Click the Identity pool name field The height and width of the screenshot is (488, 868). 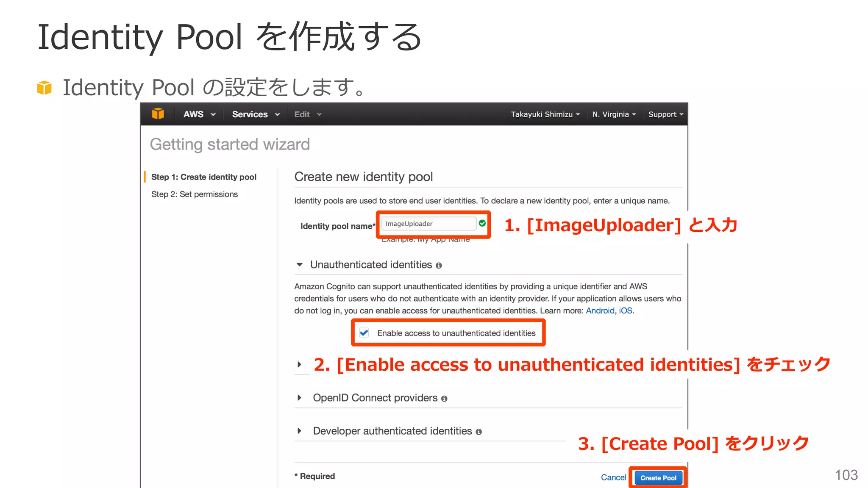point(428,224)
